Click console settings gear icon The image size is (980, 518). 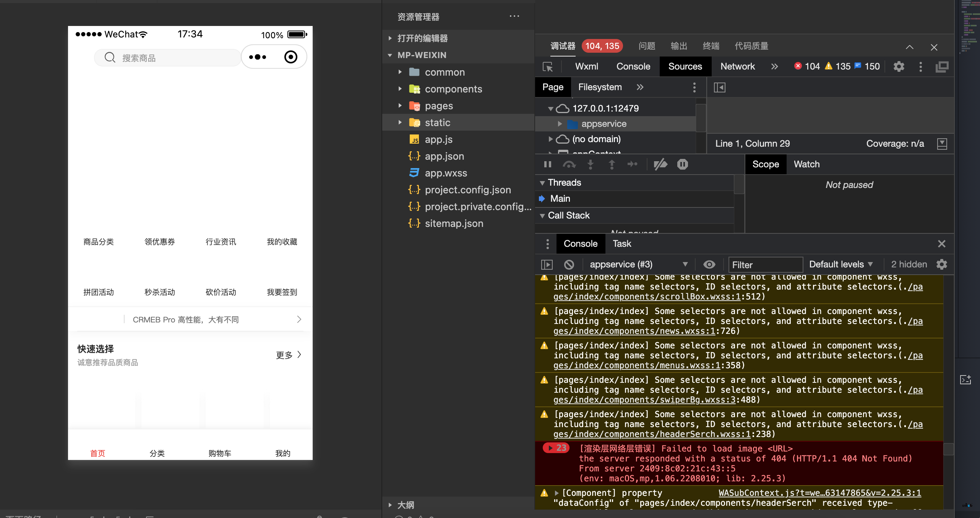click(x=942, y=264)
